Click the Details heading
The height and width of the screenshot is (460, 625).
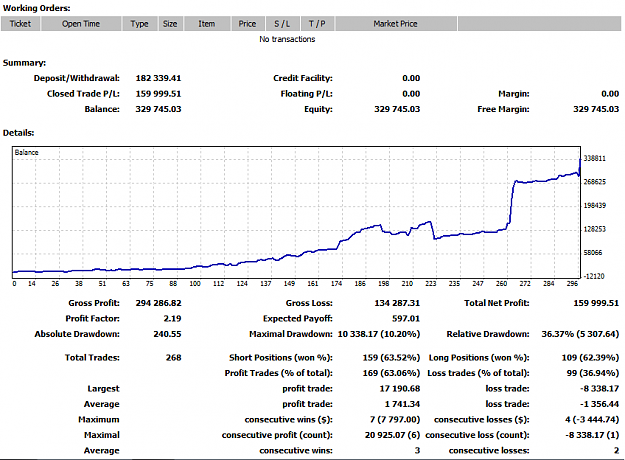[18, 133]
